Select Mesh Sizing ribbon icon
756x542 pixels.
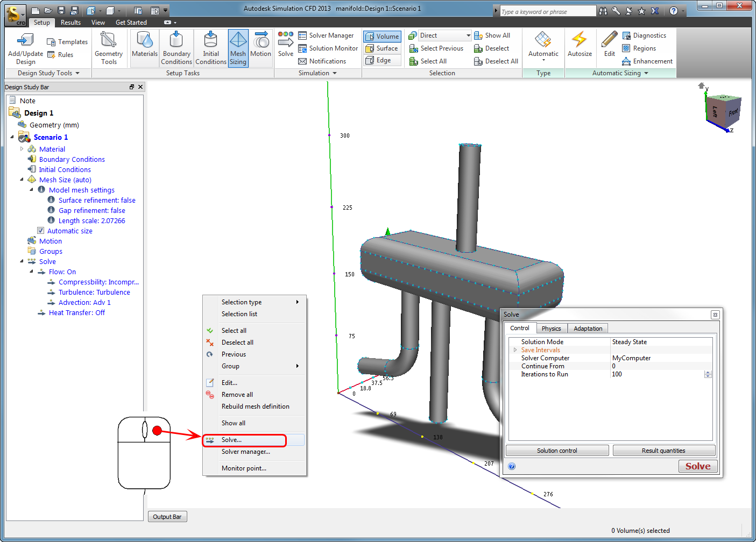pyautogui.click(x=238, y=48)
